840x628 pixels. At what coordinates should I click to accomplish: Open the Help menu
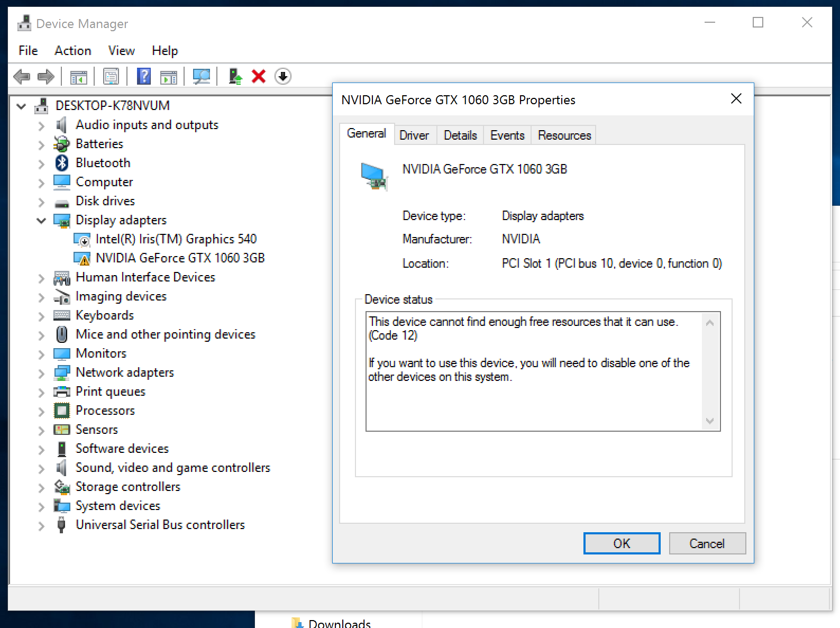click(165, 51)
